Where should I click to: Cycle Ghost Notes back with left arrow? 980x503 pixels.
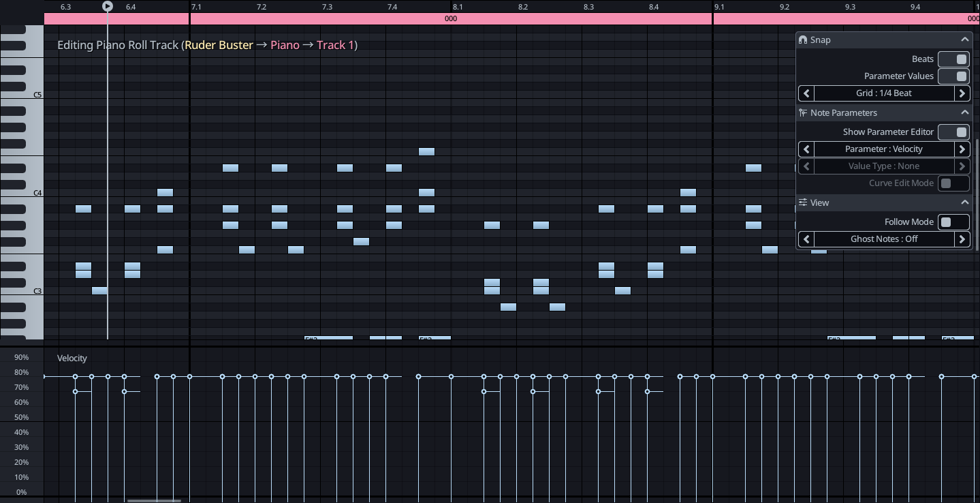806,239
